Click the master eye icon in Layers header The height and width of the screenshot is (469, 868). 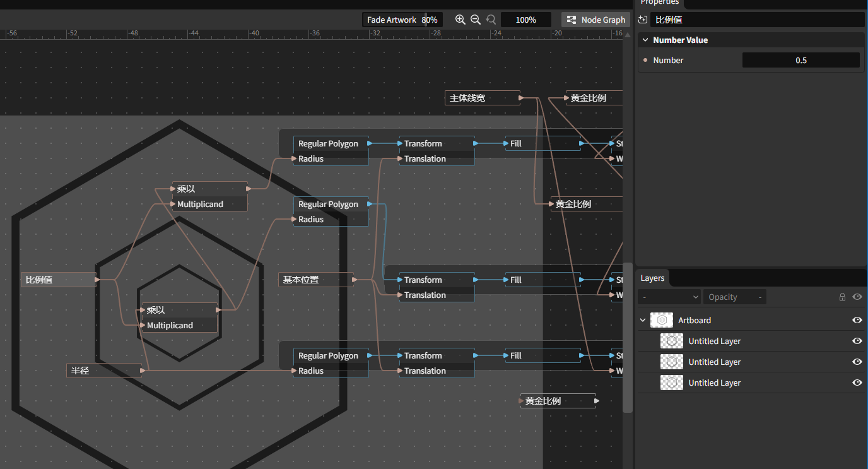(857, 297)
